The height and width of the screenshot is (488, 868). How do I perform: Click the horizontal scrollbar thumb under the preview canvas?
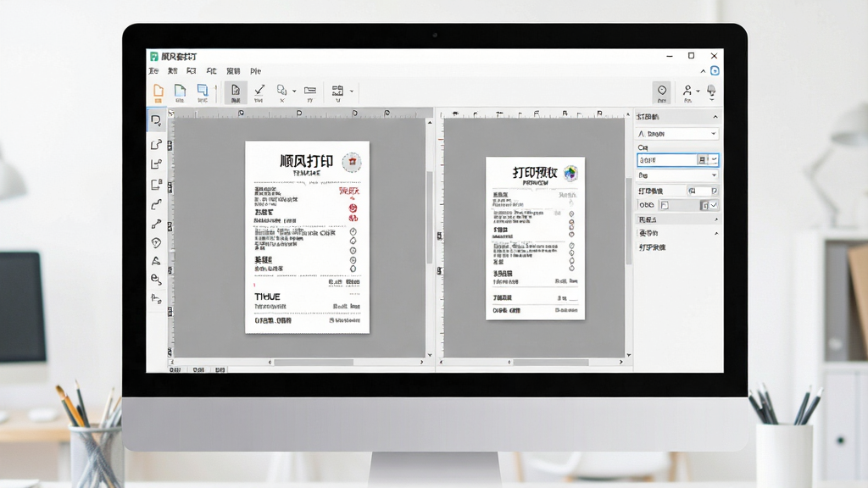[551, 363]
